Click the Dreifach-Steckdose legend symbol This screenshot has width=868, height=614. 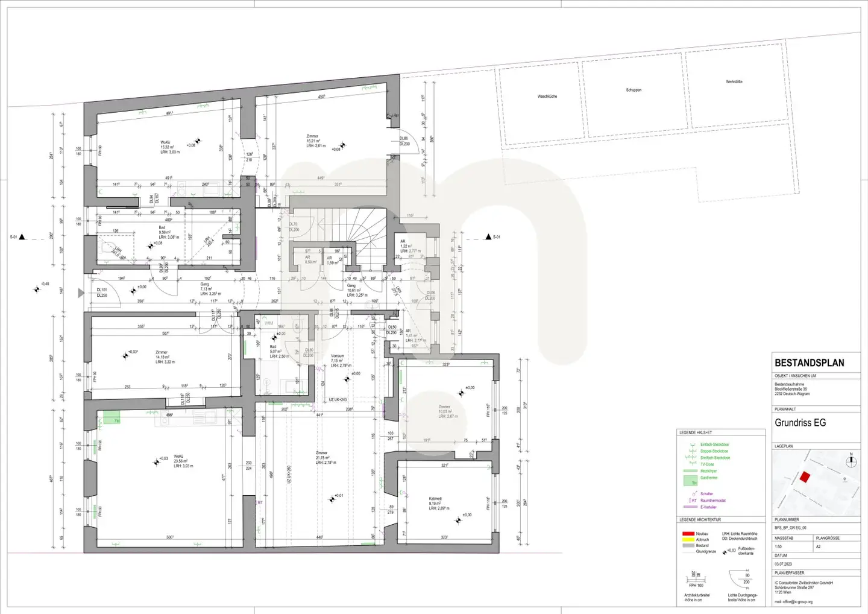[690, 458]
